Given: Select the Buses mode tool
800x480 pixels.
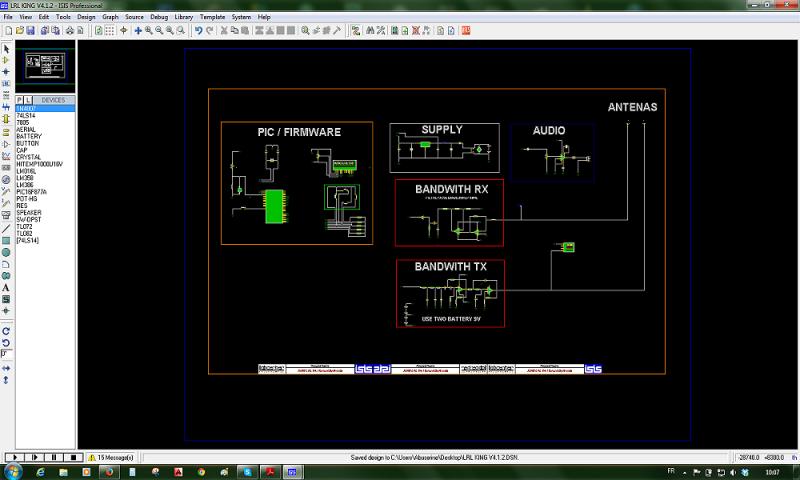Looking at the screenshot, I should 6,107.
